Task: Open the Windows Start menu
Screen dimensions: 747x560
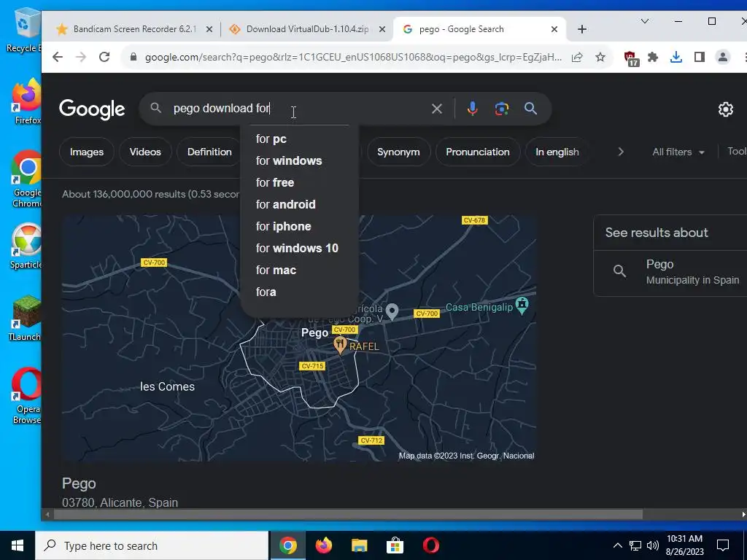Action: 18,545
